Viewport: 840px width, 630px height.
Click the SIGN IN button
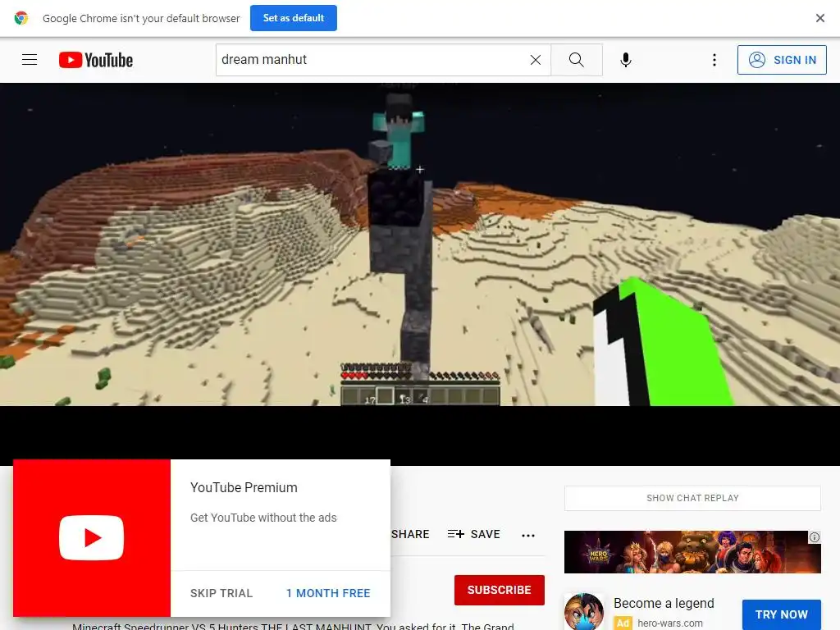(782, 60)
